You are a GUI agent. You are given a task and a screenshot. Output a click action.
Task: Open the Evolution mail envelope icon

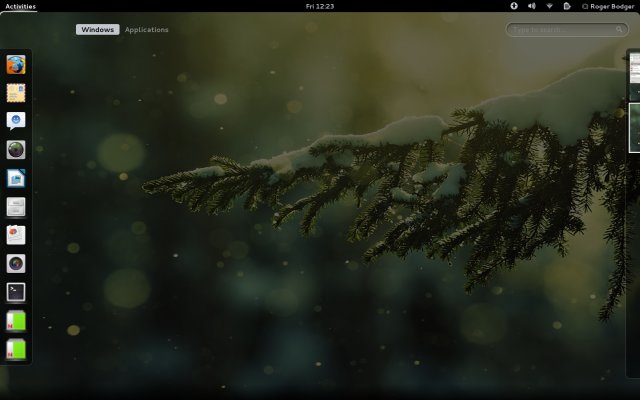[16, 93]
